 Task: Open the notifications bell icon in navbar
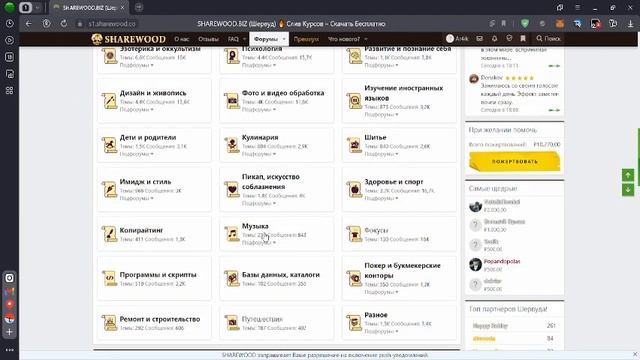click(494, 38)
